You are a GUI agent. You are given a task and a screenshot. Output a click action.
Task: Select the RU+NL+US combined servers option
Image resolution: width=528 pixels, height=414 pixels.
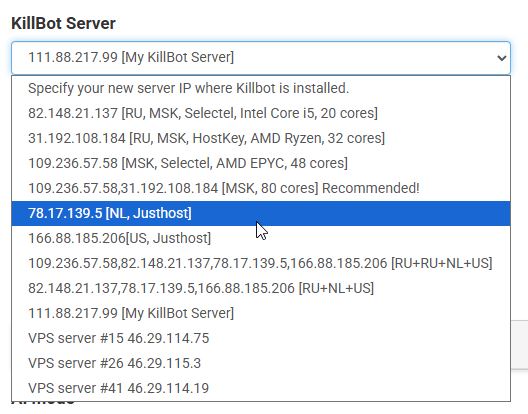261,288
